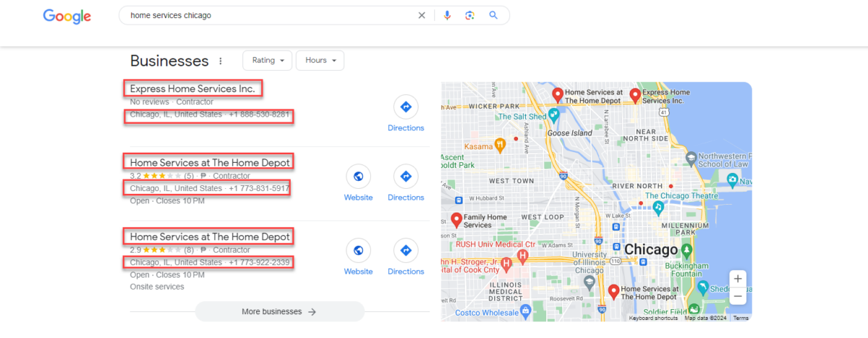Click phone number +1 888-530-8281
Screen dimensions: 868x338
tap(259, 114)
